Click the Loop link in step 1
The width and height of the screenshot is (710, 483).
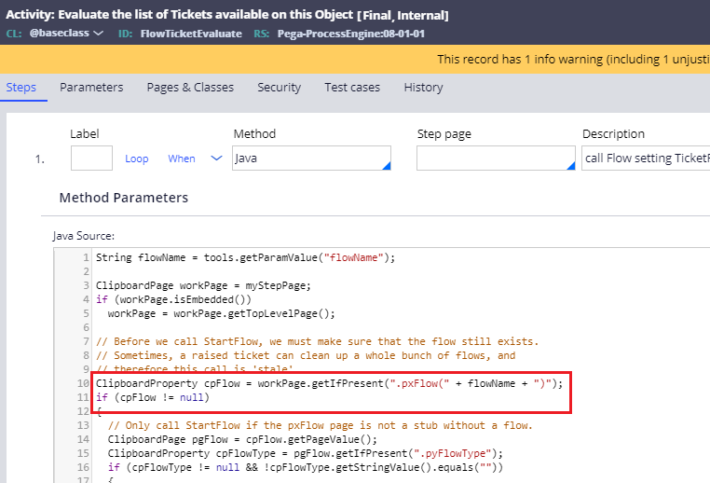click(137, 159)
